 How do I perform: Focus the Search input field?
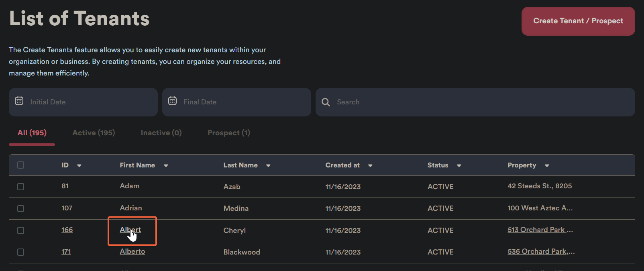click(x=482, y=102)
